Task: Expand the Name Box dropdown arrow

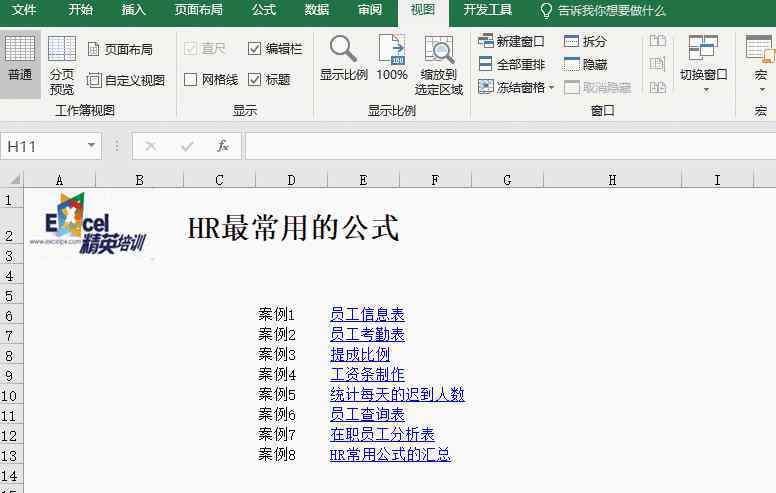Action: (x=92, y=146)
